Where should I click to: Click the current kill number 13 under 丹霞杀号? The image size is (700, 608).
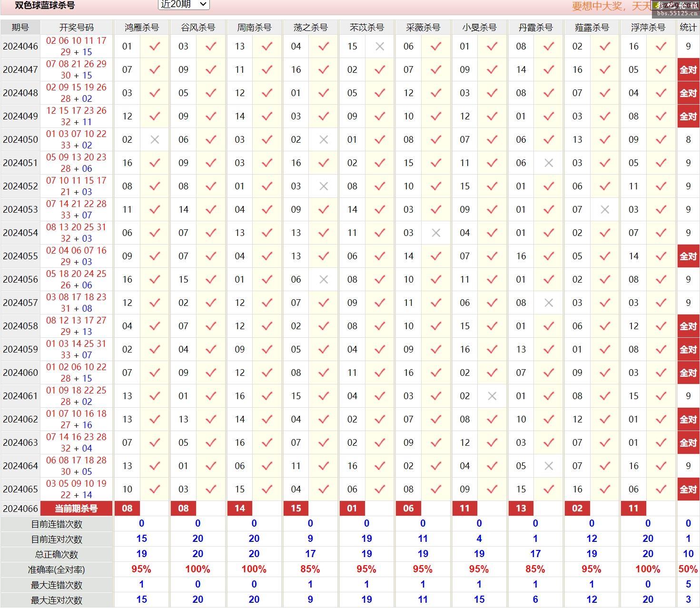521,509
